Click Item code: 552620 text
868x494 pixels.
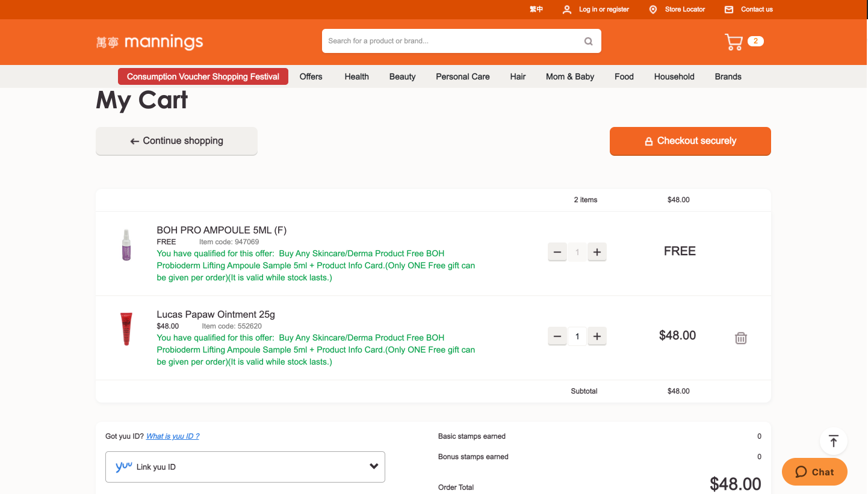pos(232,326)
